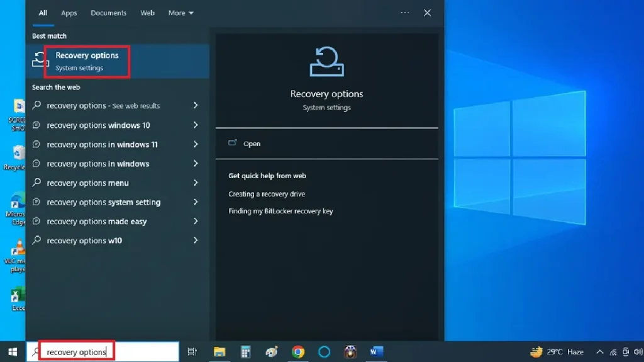Select the Excel desktop icon
The height and width of the screenshot is (362, 644).
[x=17, y=298]
